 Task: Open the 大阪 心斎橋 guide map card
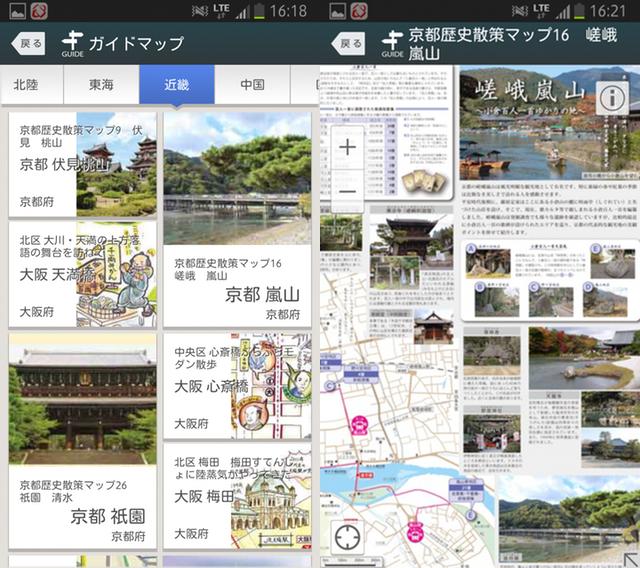[237, 386]
